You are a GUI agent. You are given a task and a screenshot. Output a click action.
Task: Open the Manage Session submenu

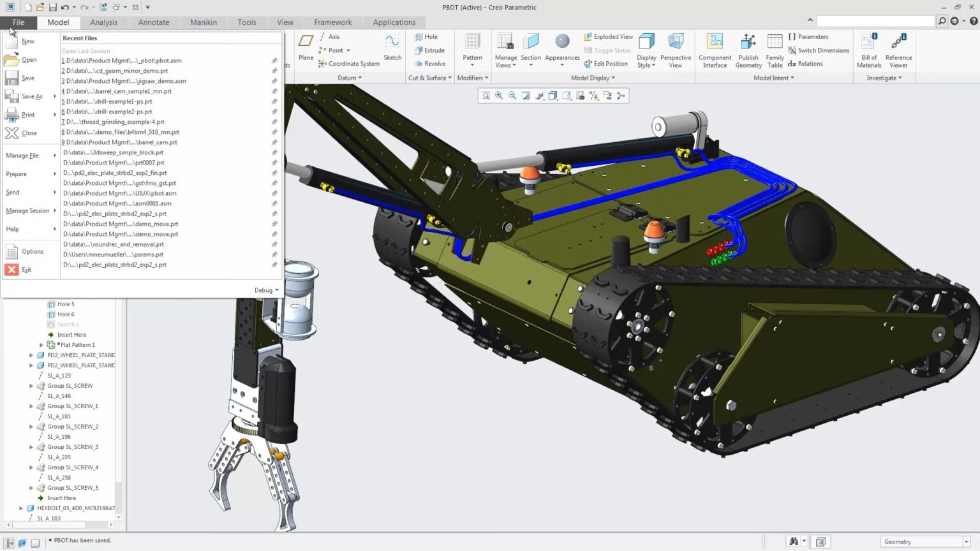[29, 210]
